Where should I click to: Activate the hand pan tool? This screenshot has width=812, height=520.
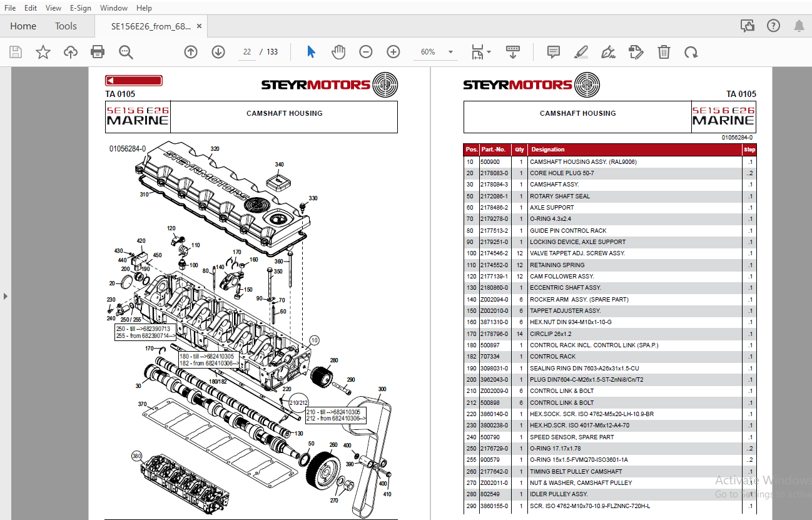tap(338, 52)
